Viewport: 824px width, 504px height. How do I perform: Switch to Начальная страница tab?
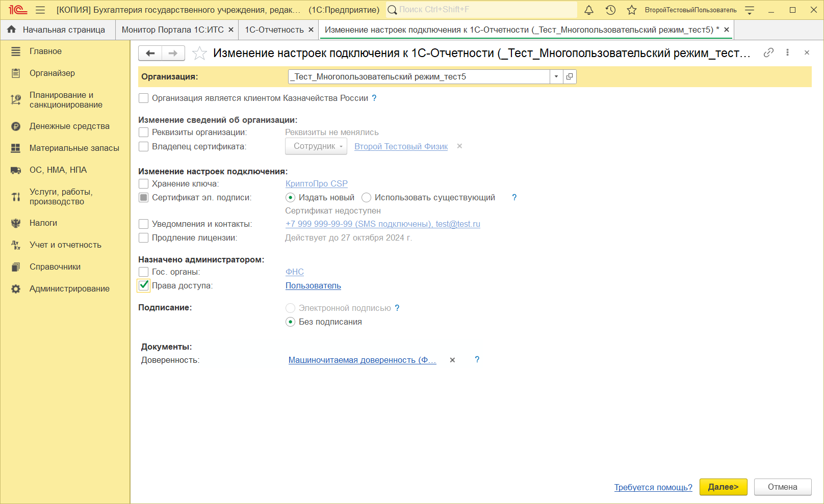click(57, 30)
